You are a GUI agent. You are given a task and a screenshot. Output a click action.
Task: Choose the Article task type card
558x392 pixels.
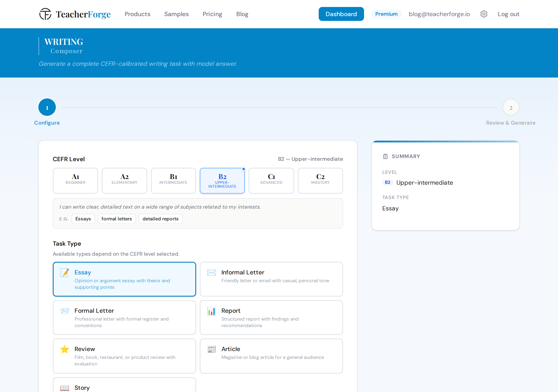271,356
